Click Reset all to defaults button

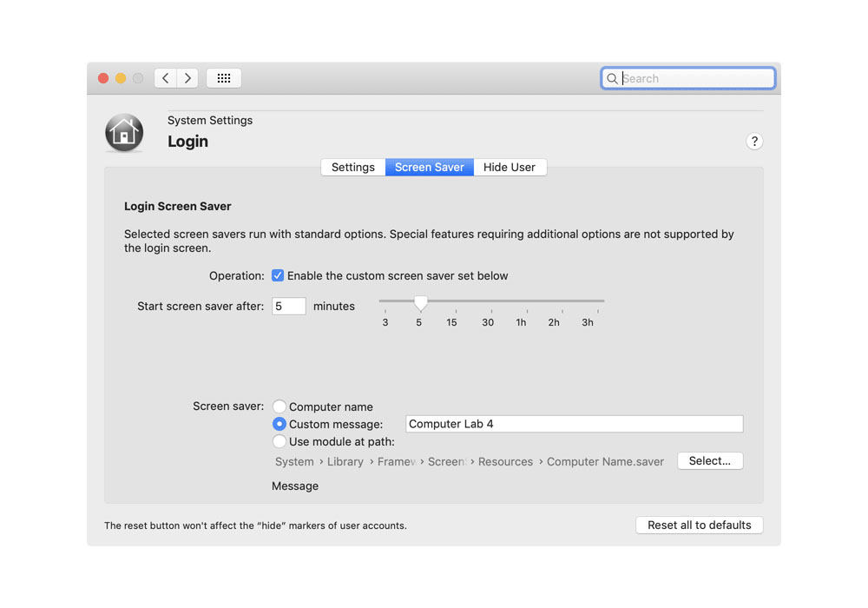(699, 525)
